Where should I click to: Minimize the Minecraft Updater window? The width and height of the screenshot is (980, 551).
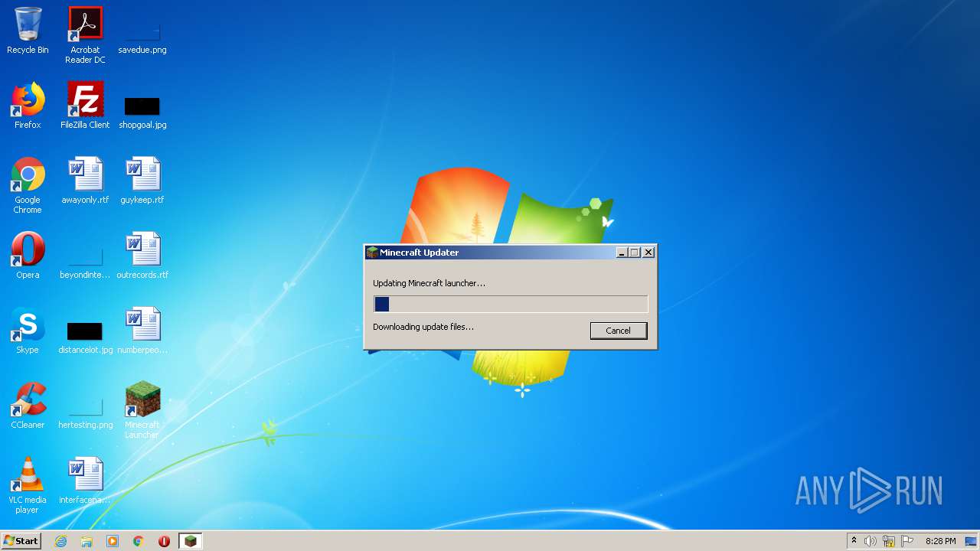(x=622, y=253)
